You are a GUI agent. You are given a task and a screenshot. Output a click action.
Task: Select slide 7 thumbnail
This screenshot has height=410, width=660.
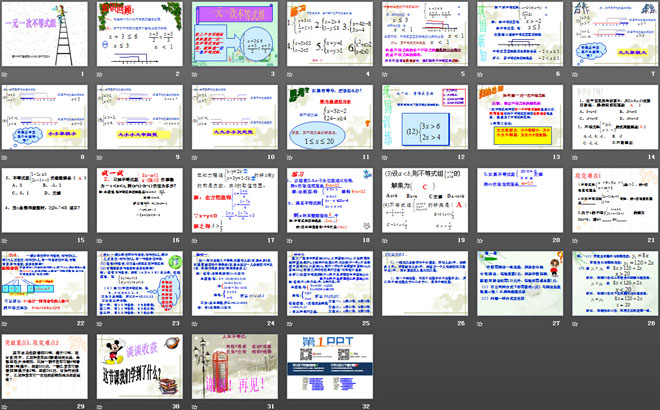tap(613, 36)
